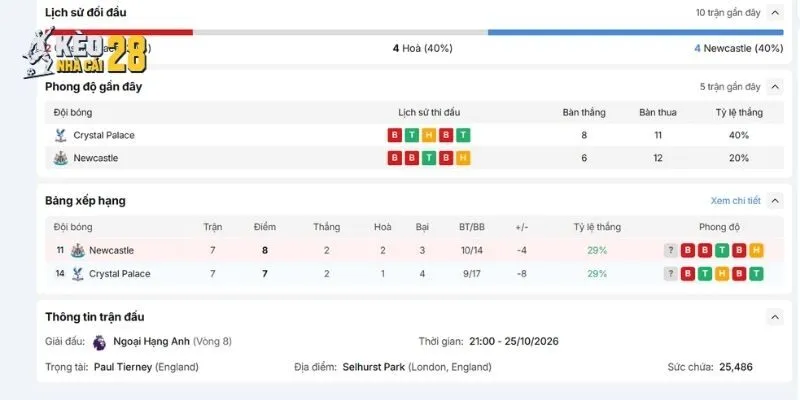This screenshot has height=400, width=800.
Task: Click the 10 trận gần đây label
Action: click(x=728, y=13)
